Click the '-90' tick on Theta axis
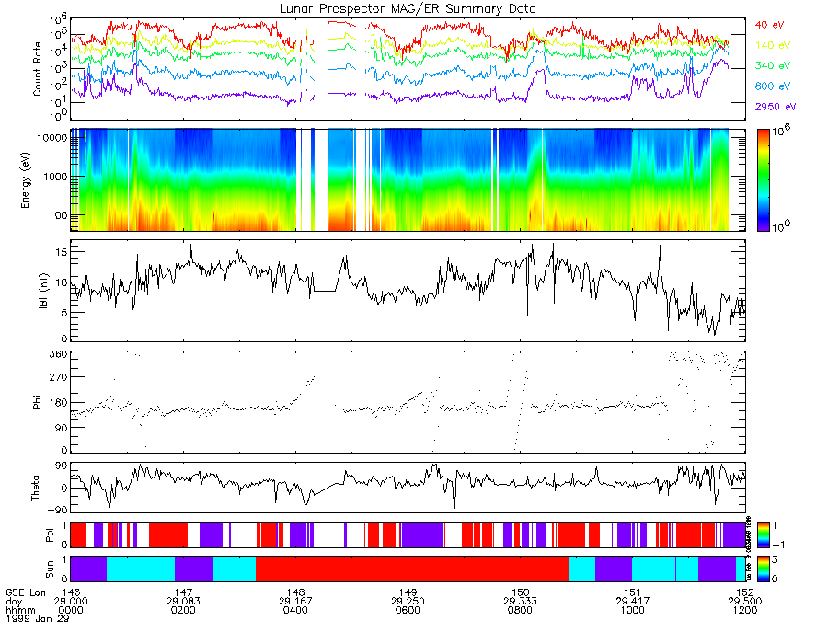This screenshot has width=828, height=644. pyautogui.click(x=58, y=510)
